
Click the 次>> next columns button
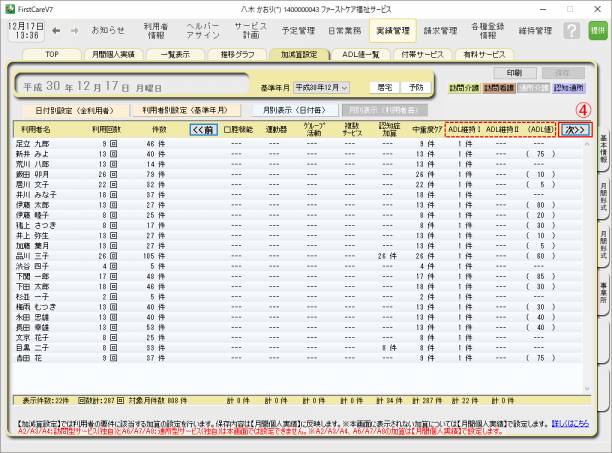(573, 130)
